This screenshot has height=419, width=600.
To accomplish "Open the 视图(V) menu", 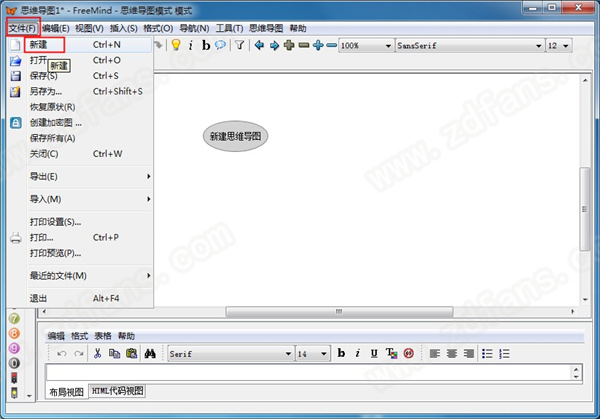I will coord(89,28).
